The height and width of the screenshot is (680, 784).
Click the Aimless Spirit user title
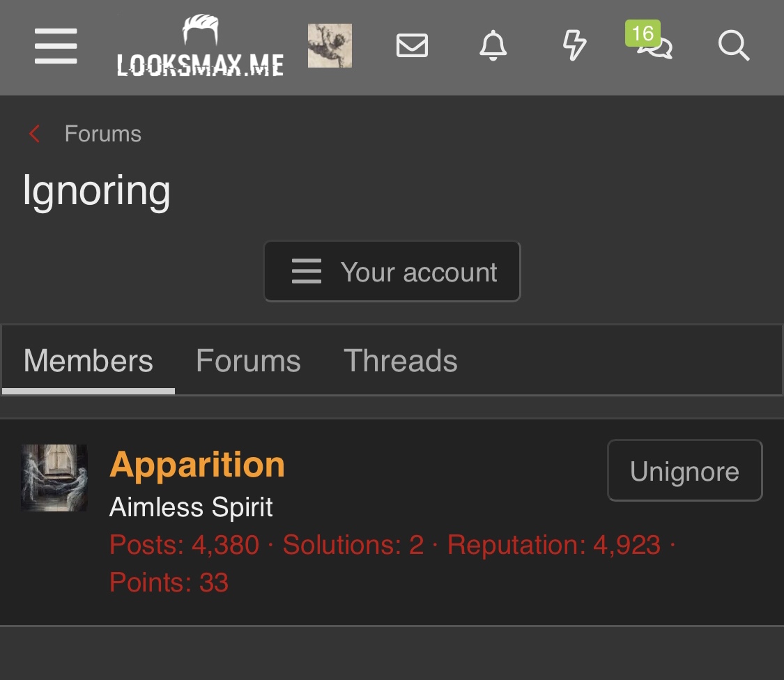tap(191, 507)
